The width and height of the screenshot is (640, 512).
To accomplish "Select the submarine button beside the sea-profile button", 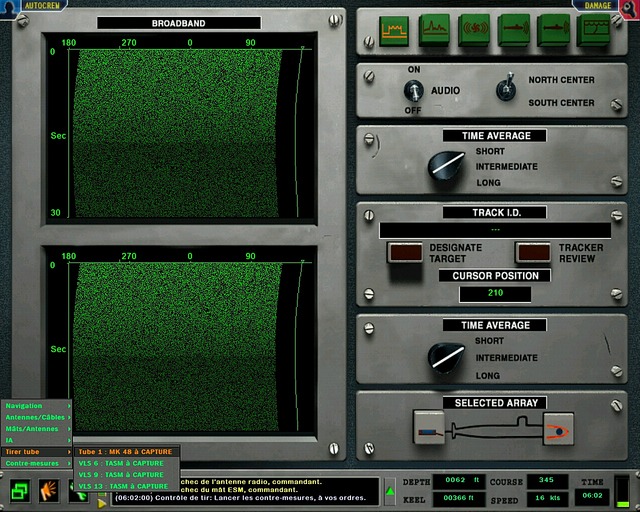I will tap(553, 29).
